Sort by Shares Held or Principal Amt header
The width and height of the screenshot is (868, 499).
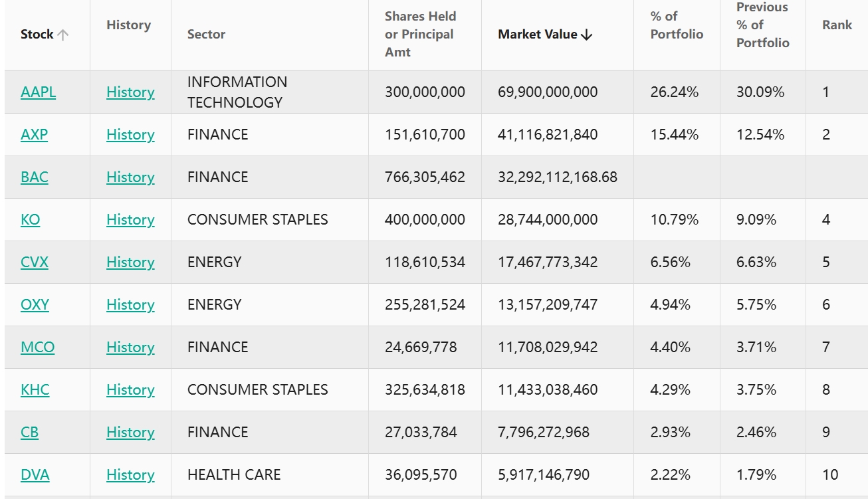tap(420, 35)
